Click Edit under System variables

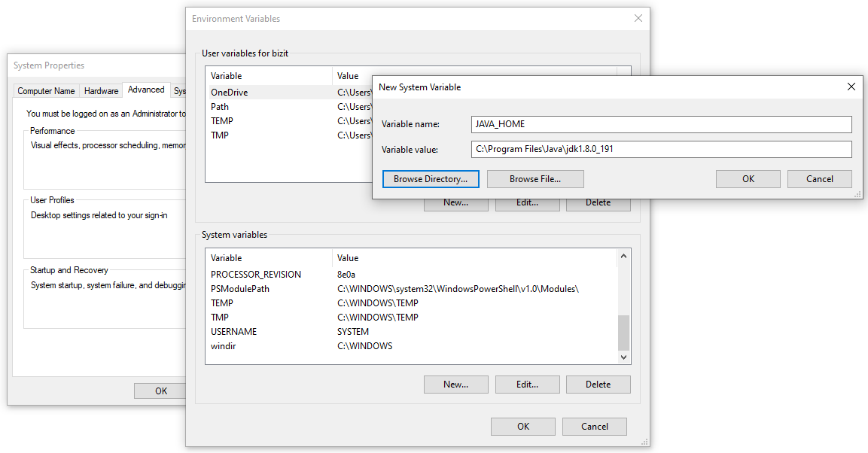click(527, 385)
